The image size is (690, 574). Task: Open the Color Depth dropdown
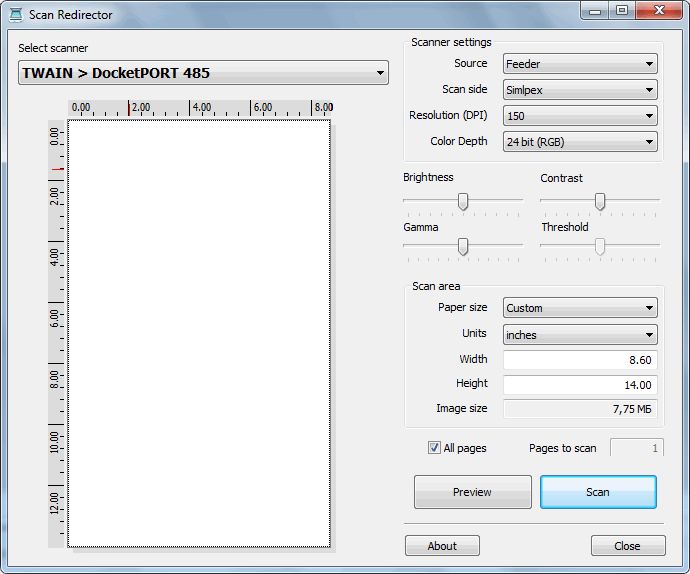[580, 142]
